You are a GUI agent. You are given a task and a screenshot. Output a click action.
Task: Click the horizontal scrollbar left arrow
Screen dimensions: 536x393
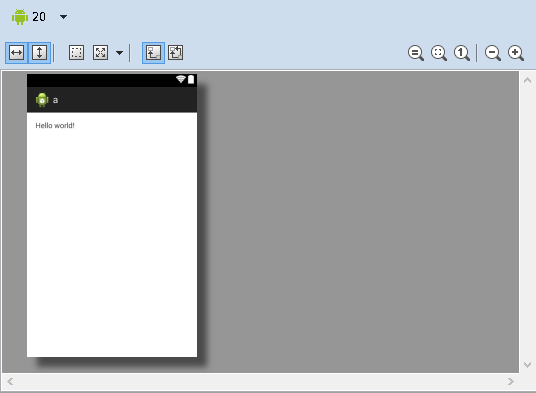[x=10, y=381]
